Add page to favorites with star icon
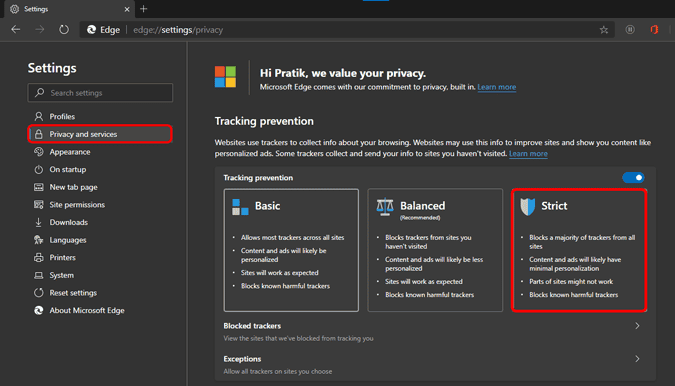The height and width of the screenshot is (386, 675). (604, 30)
